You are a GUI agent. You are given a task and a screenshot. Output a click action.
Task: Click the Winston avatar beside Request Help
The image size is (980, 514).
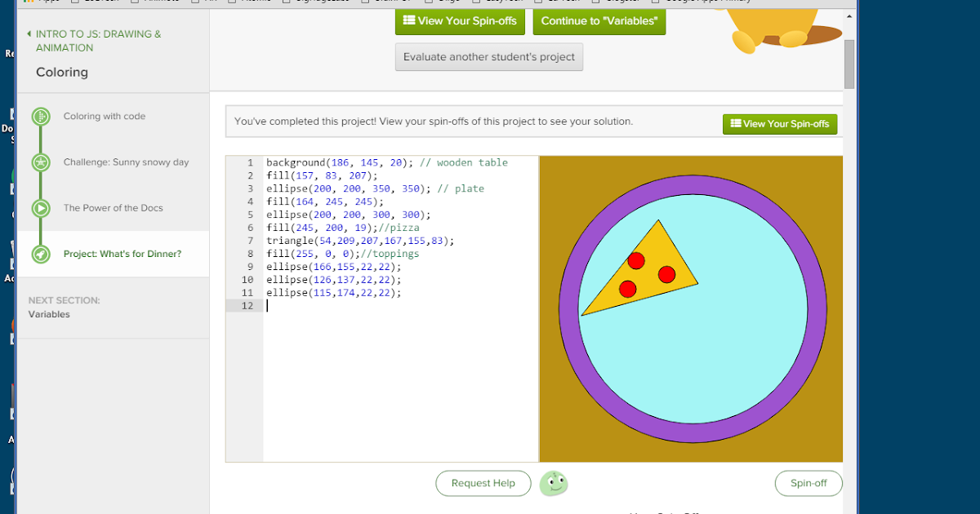pos(554,483)
